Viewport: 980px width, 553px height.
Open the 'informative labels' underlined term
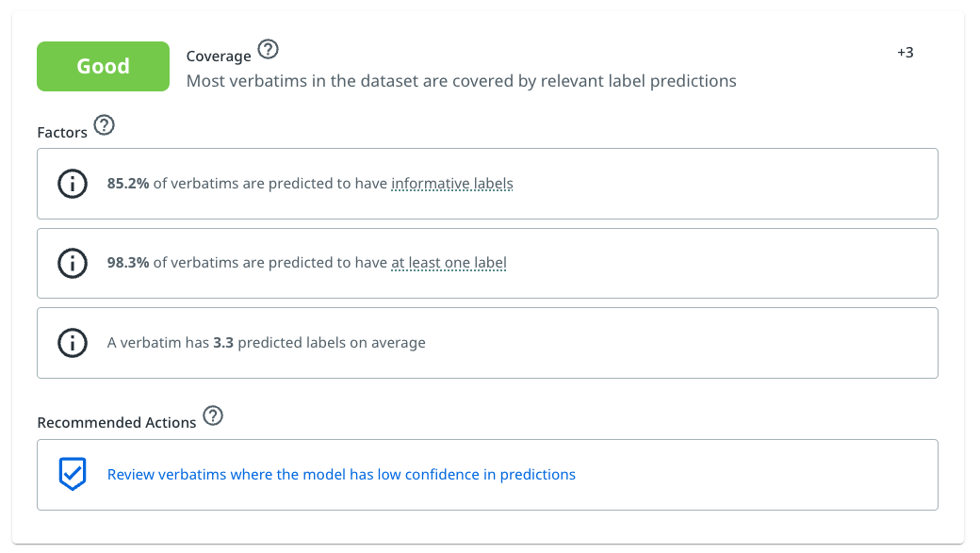(452, 184)
